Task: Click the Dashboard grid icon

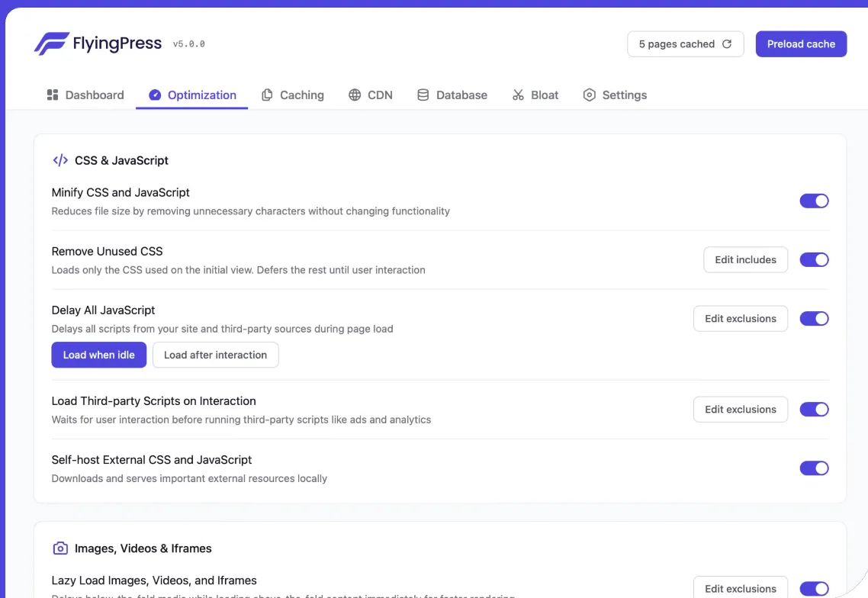Action: (53, 95)
